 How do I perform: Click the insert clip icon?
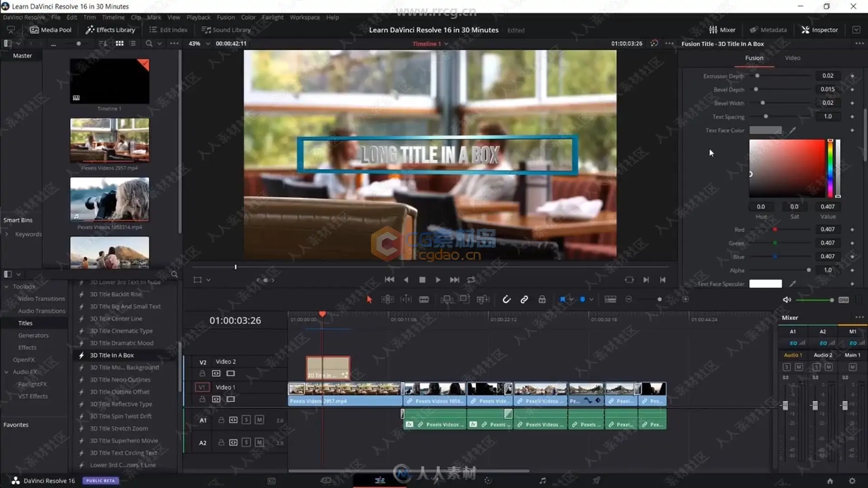[447, 299]
